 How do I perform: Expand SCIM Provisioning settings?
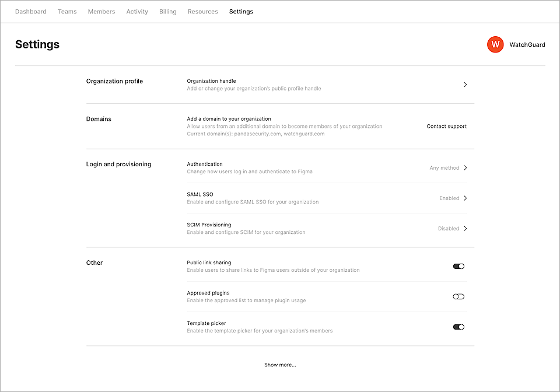pyautogui.click(x=465, y=228)
